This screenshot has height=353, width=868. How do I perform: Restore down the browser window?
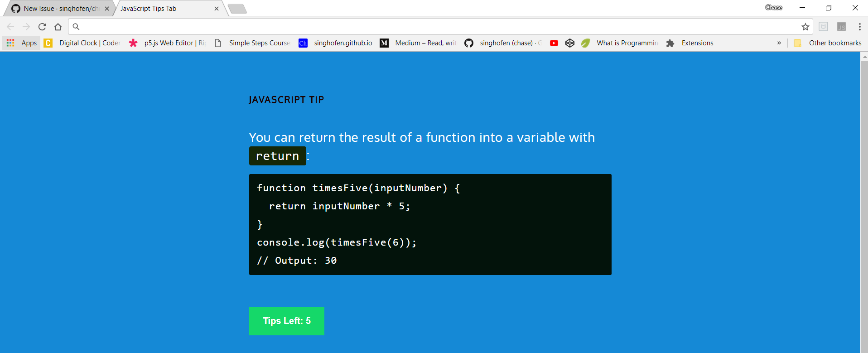point(829,8)
